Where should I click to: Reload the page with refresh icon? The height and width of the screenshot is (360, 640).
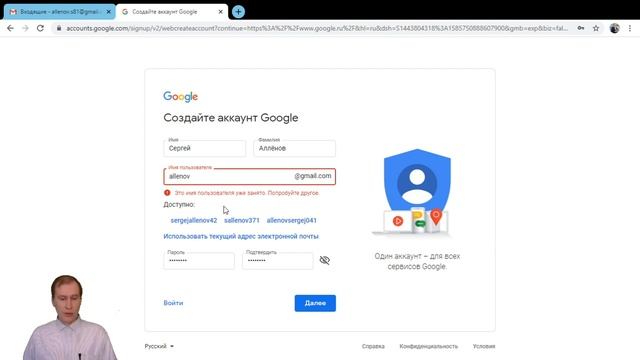(x=40, y=28)
